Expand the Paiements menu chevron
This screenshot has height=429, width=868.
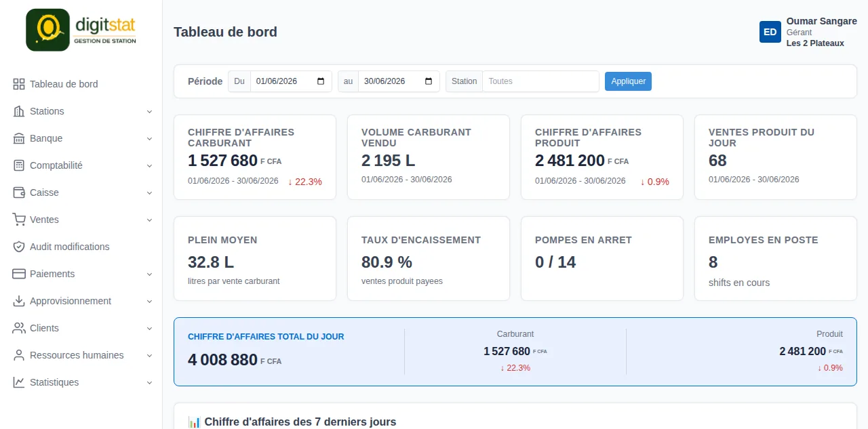click(150, 274)
